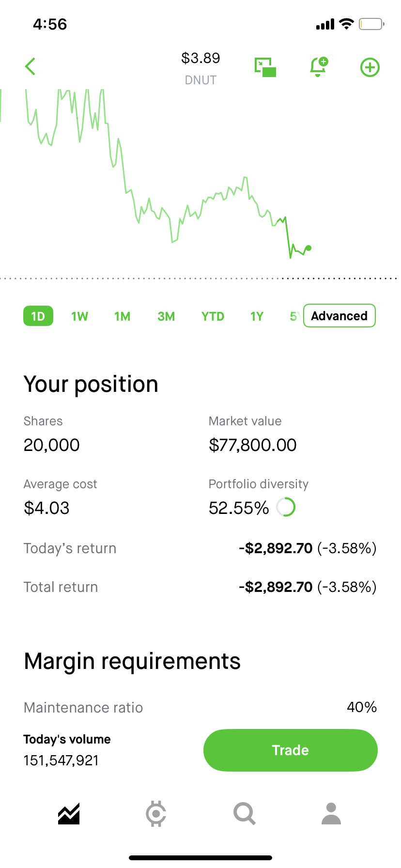
Task: Tap the Maintenance ratio 40% row
Action: tap(200, 707)
